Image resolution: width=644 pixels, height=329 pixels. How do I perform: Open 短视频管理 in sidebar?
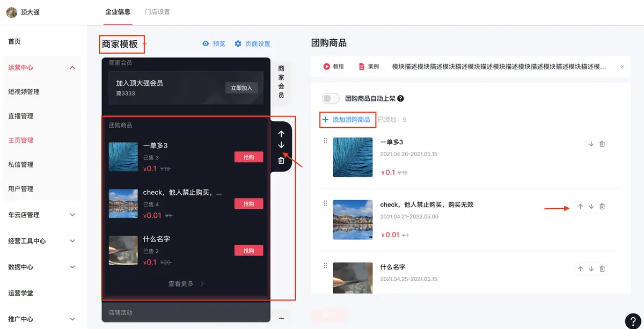pyautogui.click(x=24, y=92)
